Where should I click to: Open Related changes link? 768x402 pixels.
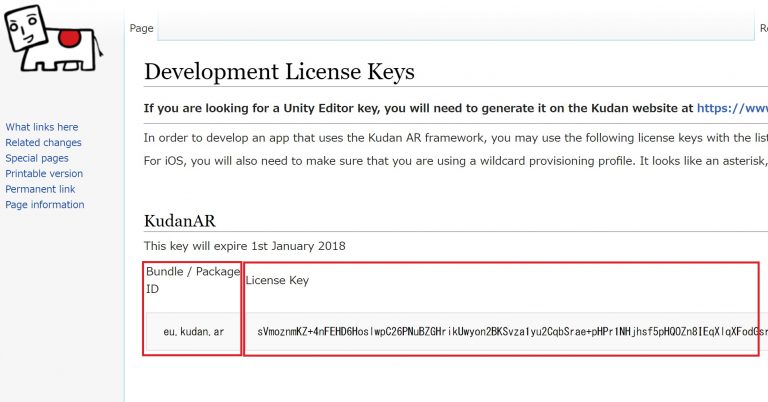coord(43,142)
